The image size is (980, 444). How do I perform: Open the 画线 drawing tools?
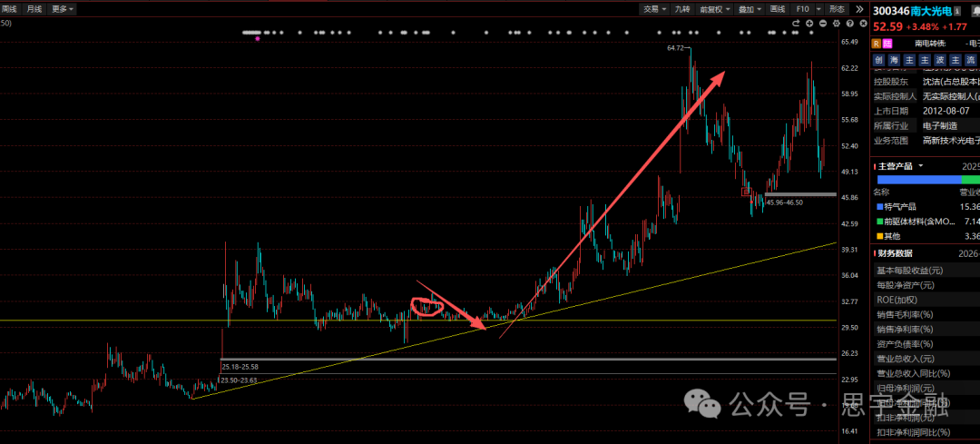tap(778, 9)
